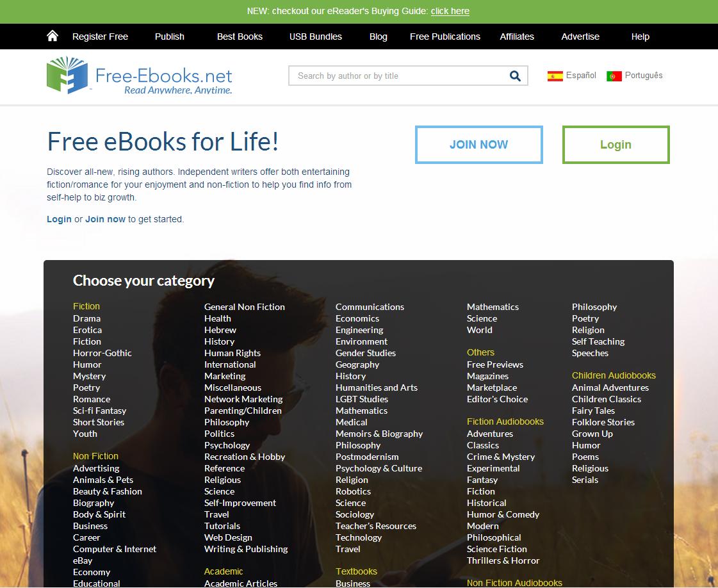The image size is (718, 588).
Task: Click the home icon in navigation bar
Action: click(x=53, y=36)
